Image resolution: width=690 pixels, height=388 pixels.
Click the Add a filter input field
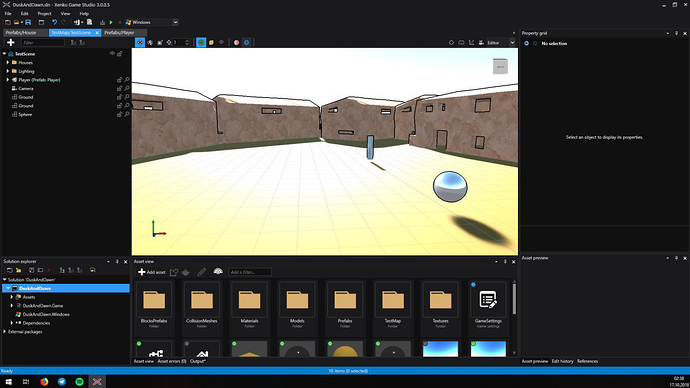pyautogui.click(x=250, y=272)
